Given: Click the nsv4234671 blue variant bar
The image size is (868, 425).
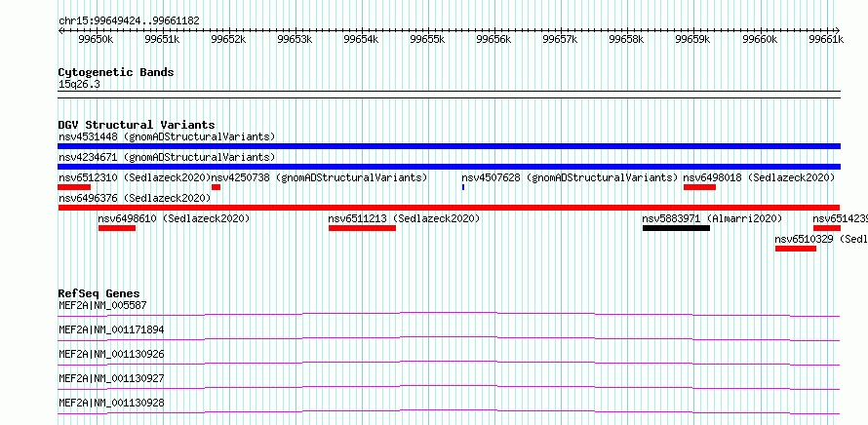Looking at the screenshot, I should pyautogui.click(x=449, y=167).
